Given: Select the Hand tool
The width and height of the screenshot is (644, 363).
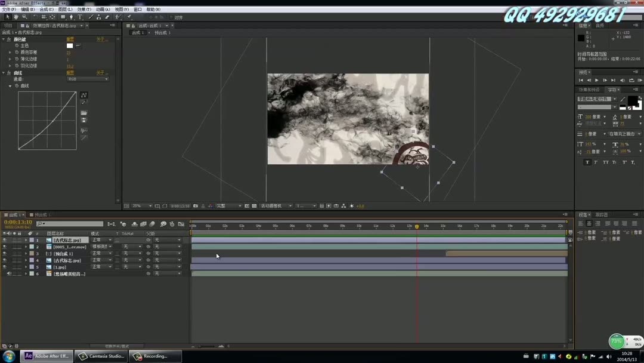Looking at the screenshot, I should (x=16, y=17).
